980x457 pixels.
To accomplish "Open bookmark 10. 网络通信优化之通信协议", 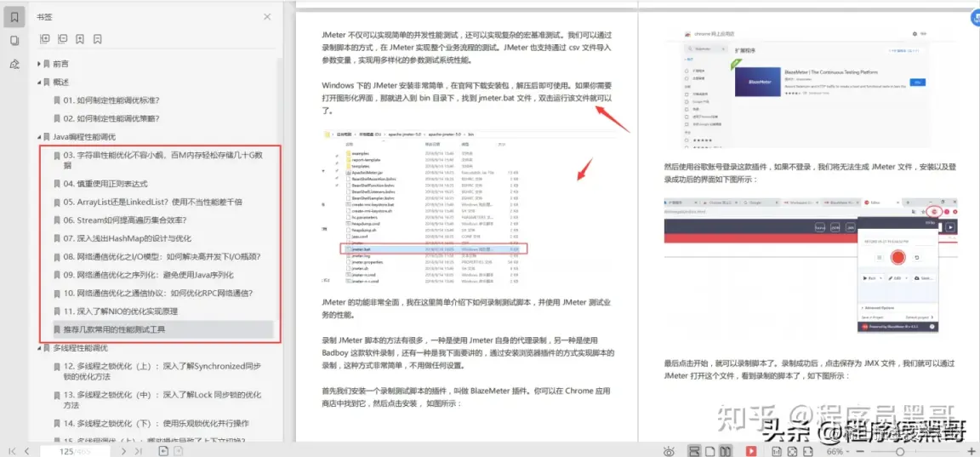I will coord(158,293).
